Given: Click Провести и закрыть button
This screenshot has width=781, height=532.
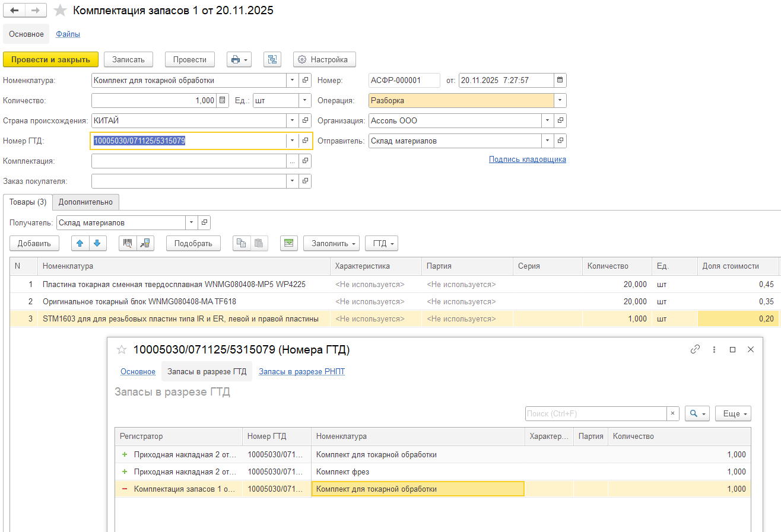Looking at the screenshot, I should point(50,59).
